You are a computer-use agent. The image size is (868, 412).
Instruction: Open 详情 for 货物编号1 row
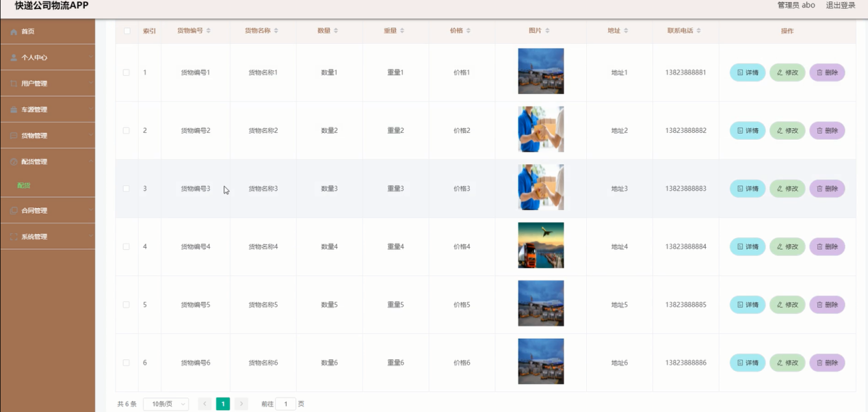click(x=748, y=73)
